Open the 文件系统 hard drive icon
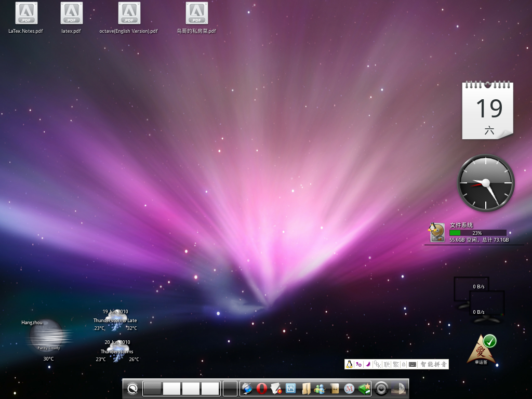The height and width of the screenshot is (399, 532). point(436,232)
